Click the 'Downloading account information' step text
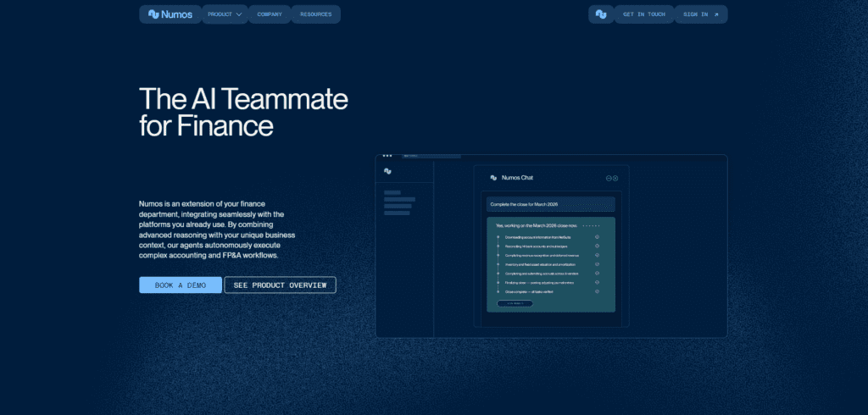Screen dimensions: 868x415 click(x=537, y=237)
